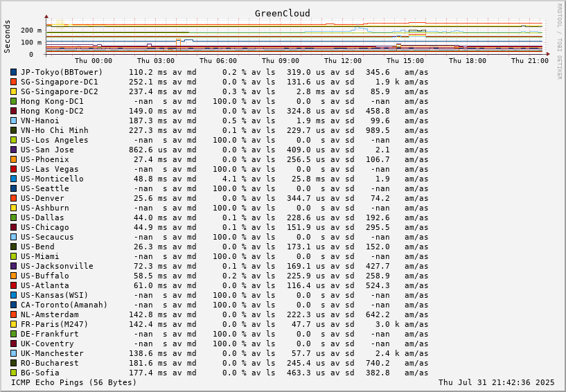
Task: Select the US-Atlanta label
Action: (x=45, y=285)
